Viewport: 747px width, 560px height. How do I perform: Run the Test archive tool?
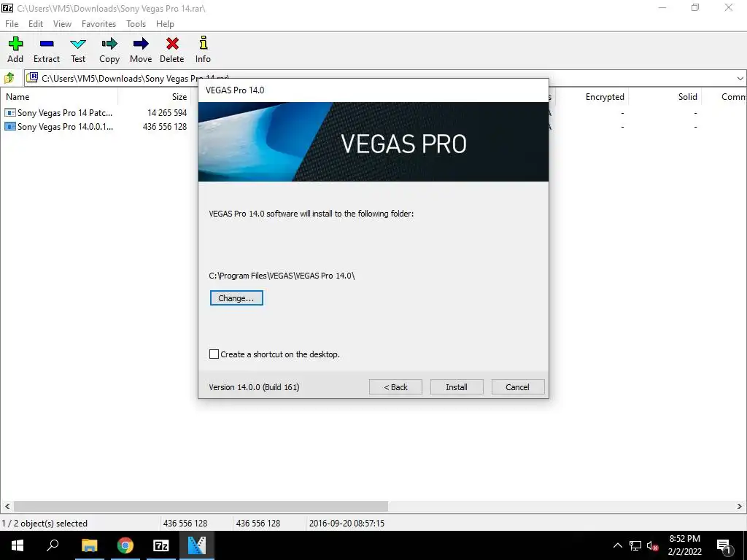(x=77, y=50)
